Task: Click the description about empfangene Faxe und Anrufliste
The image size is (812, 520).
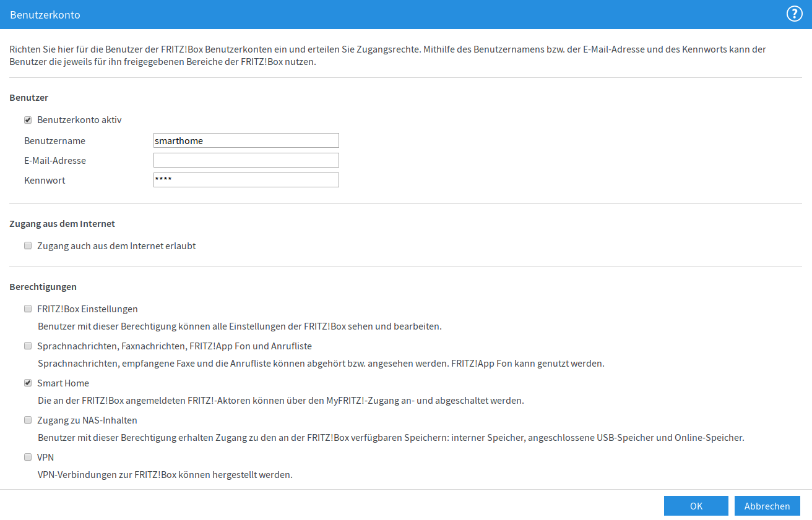Action: pos(321,364)
